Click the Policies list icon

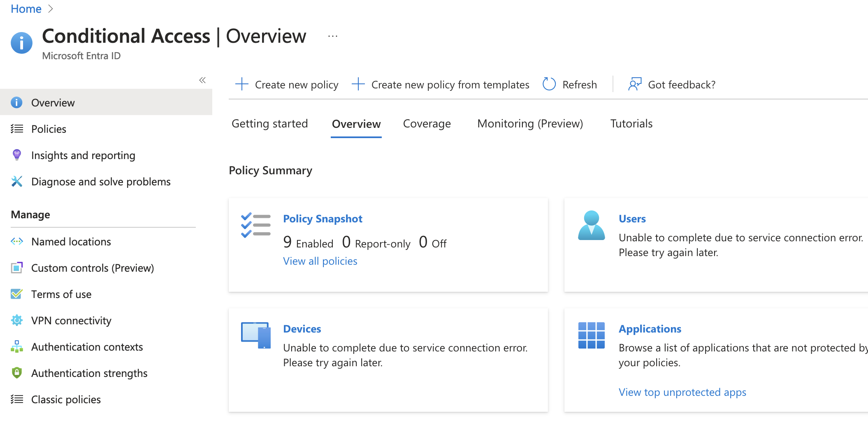click(16, 129)
